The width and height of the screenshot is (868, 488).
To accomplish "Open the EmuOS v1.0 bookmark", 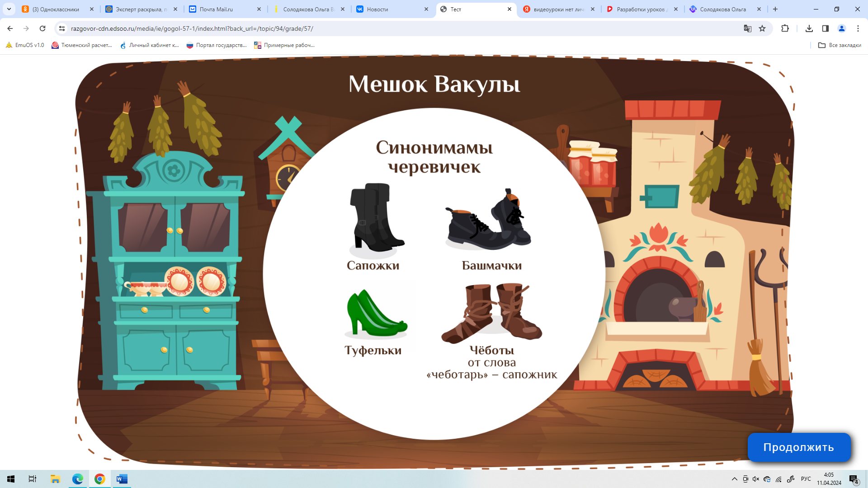I will click(25, 45).
